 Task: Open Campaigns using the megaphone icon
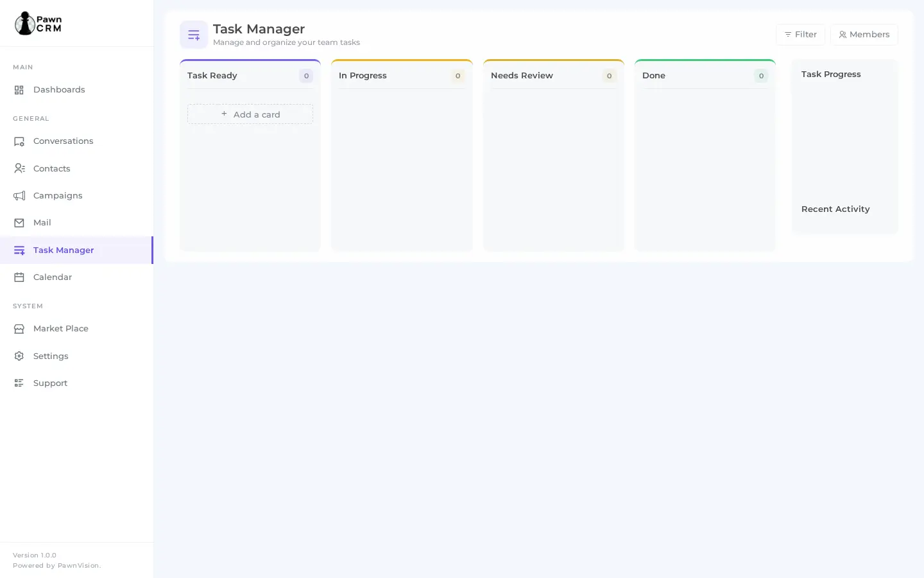[19, 195]
